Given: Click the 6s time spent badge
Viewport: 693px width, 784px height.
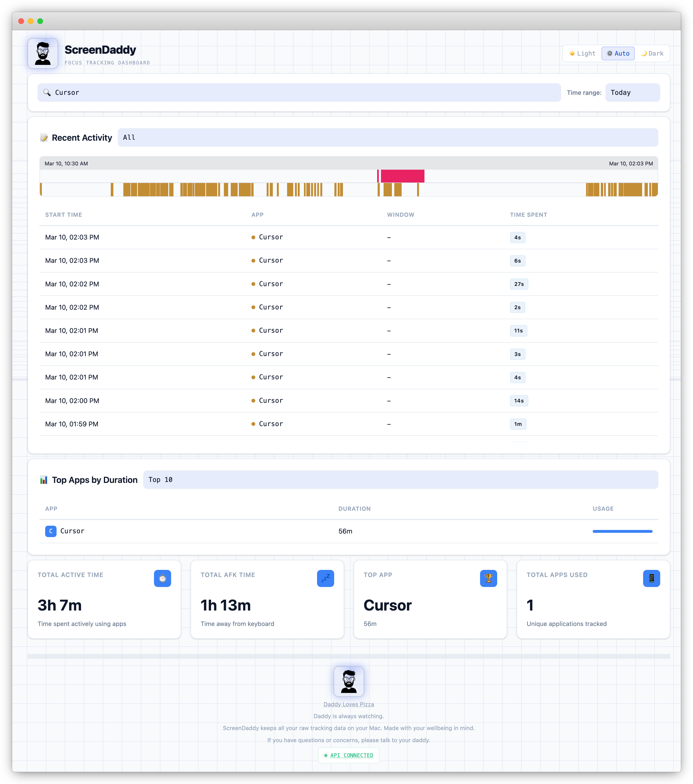Looking at the screenshot, I should 517,261.
